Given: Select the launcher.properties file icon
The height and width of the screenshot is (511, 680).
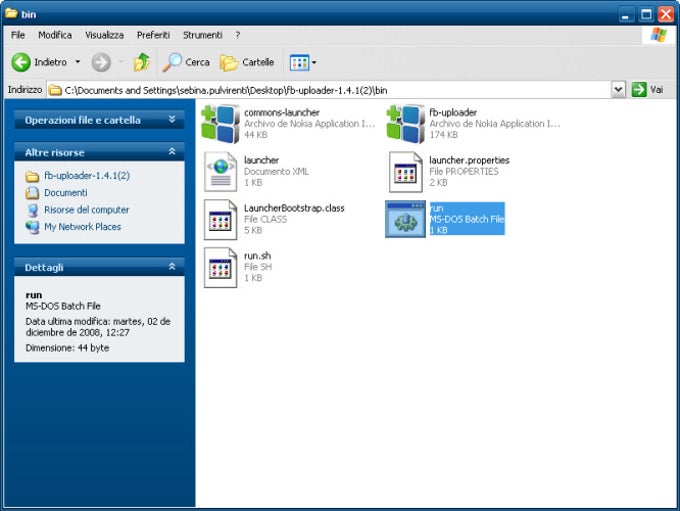Looking at the screenshot, I should [406, 172].
